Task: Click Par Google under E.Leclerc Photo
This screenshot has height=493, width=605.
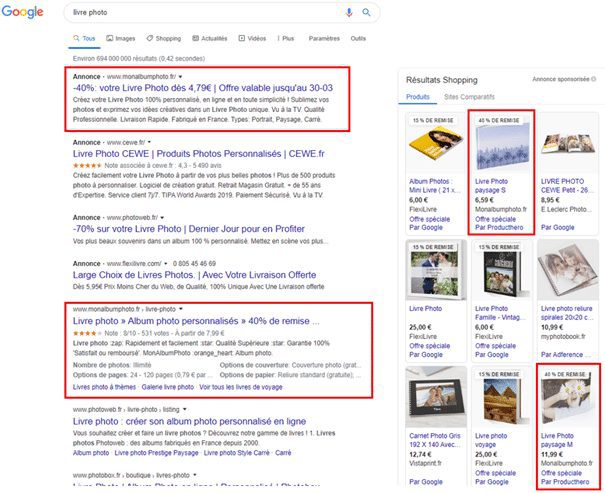Action: pos(557,228)
